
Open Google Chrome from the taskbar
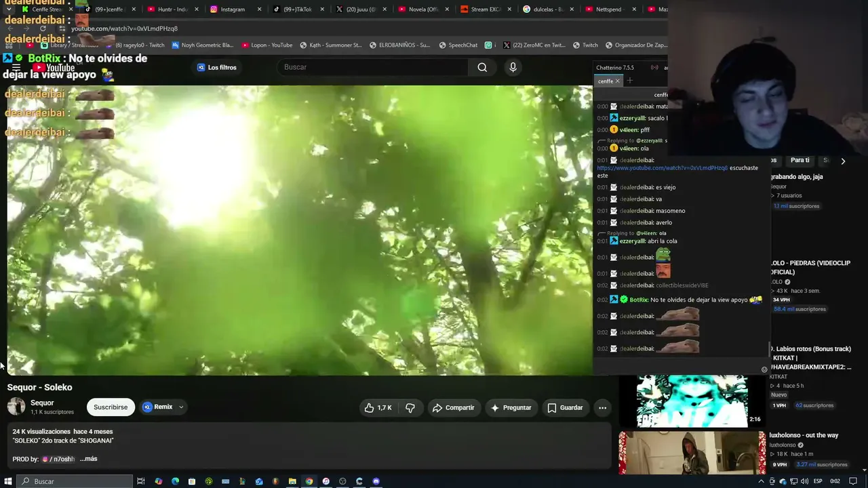pyautogui.click(x=309, y=481)
